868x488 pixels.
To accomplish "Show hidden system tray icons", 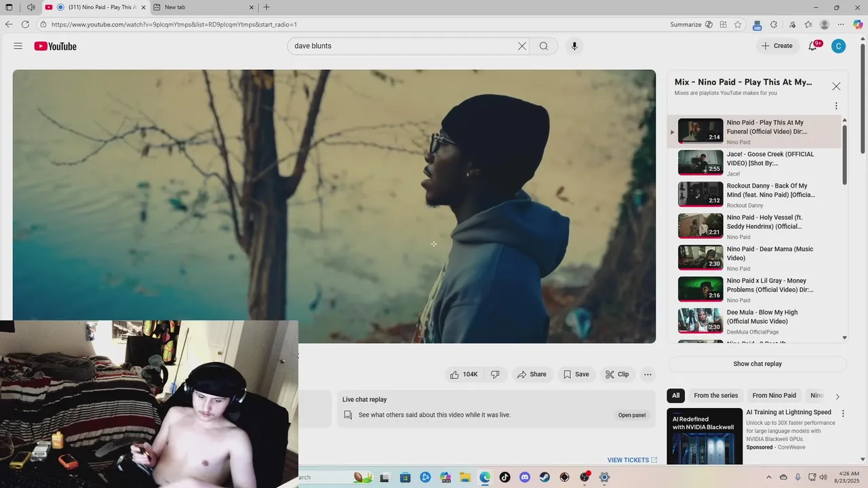I will click(x=769, y=477).
